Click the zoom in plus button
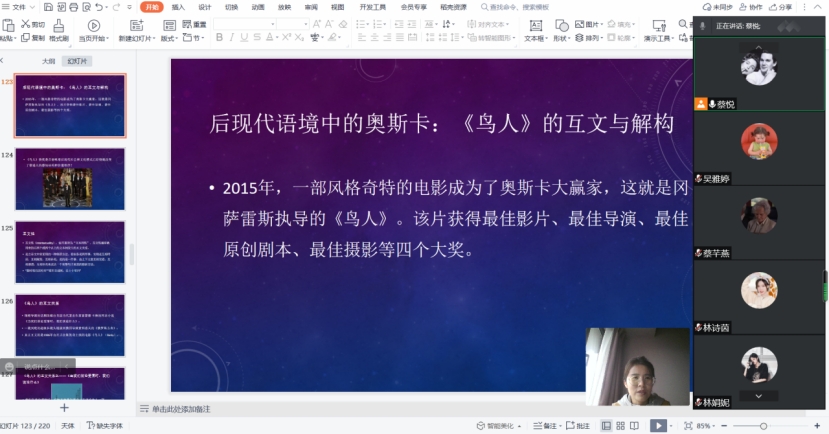This screenshot has height=434, width=829. 817,426
